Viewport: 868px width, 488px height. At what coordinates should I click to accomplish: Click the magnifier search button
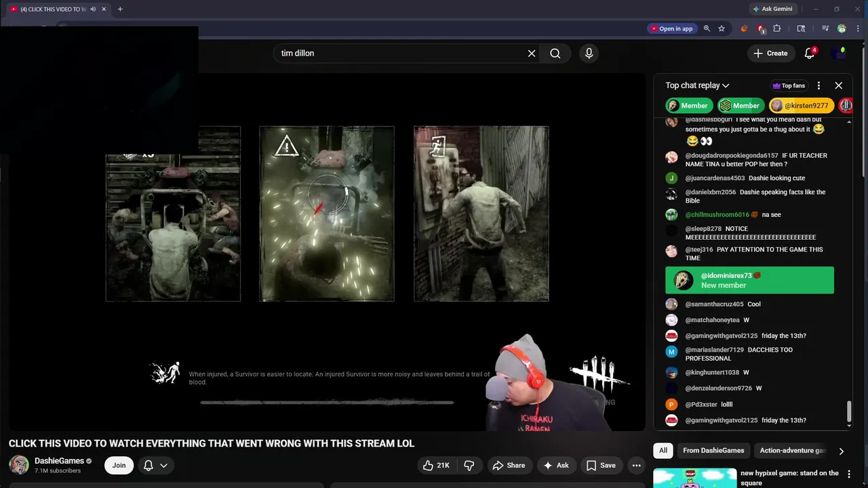pyautogui.click(x=555, y=54)
